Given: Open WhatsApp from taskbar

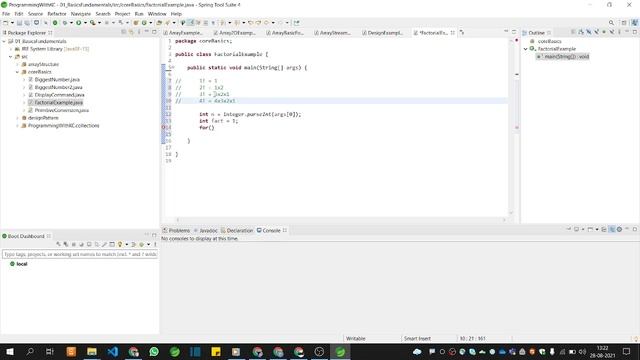Looking at the screenshot, I should [154, 351].
